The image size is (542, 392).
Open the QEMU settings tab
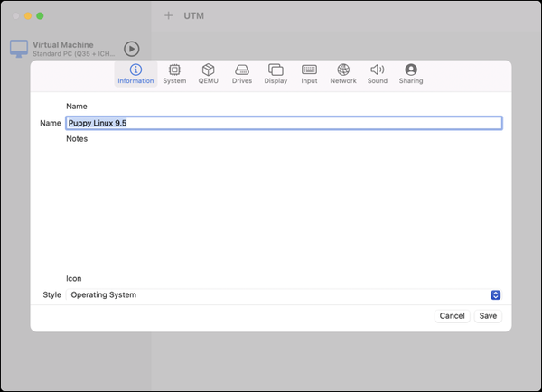pyautogui.click(x=209, y=74)
